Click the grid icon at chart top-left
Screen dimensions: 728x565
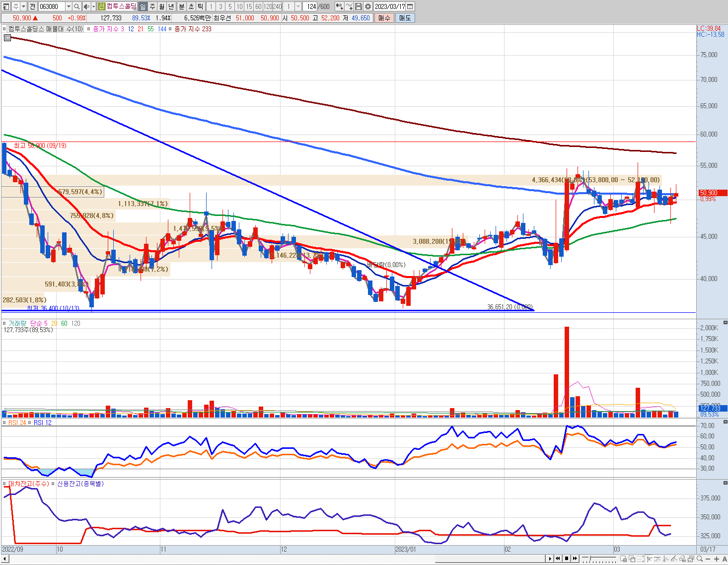pos(7,38)
